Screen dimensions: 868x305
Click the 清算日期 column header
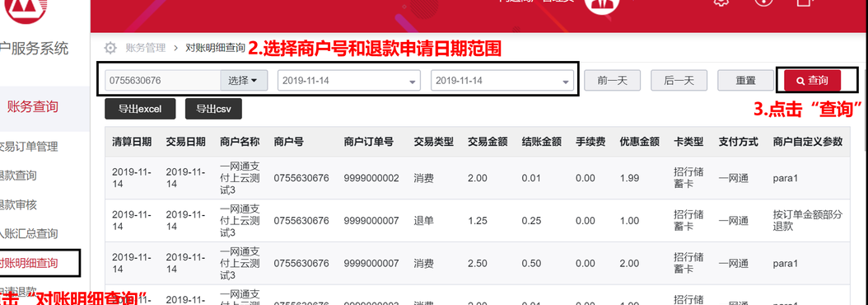point(132,142)
